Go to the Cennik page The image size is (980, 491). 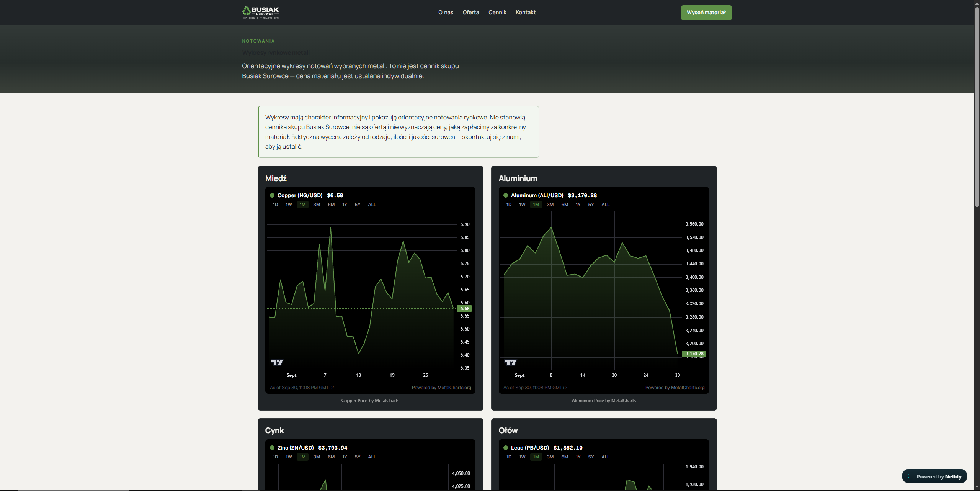click(x=497, y=12)
